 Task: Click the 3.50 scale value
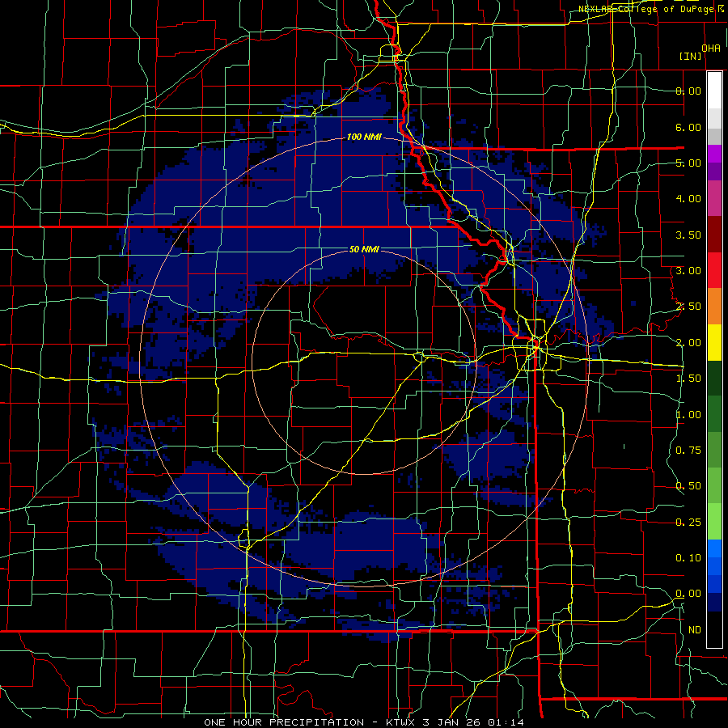(x=688, y=235)
